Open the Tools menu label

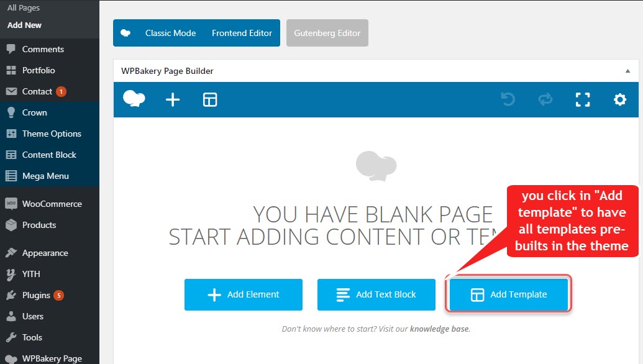32,337
